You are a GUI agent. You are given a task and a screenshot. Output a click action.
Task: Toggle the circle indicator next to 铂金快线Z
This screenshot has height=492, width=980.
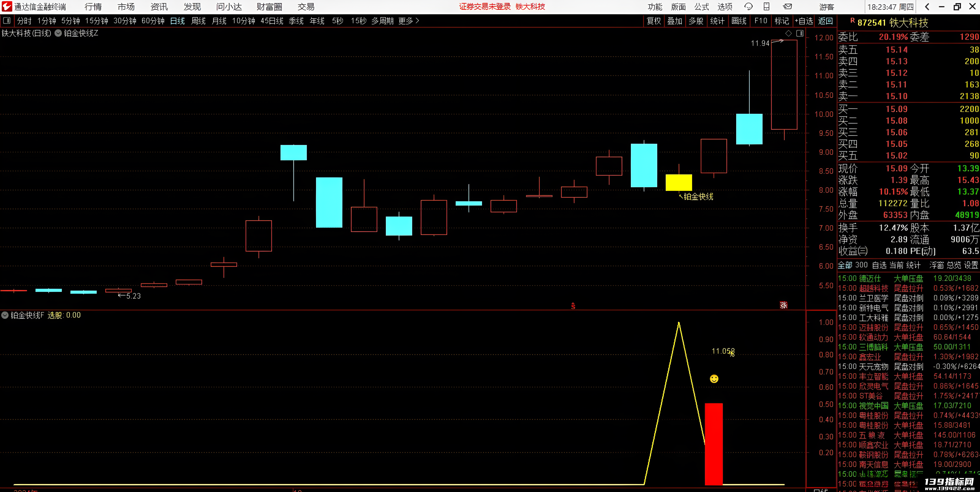pyautogui.click(x=58, y=33)
